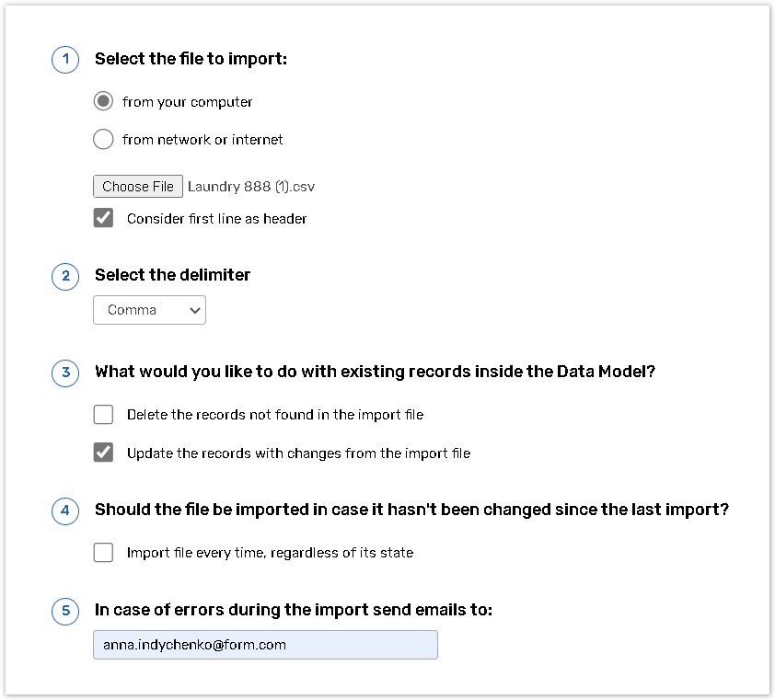The image size is (775, 700).
Task: Click the step 4 circled number
Action: pyautogui.click(x=65, y=511)
